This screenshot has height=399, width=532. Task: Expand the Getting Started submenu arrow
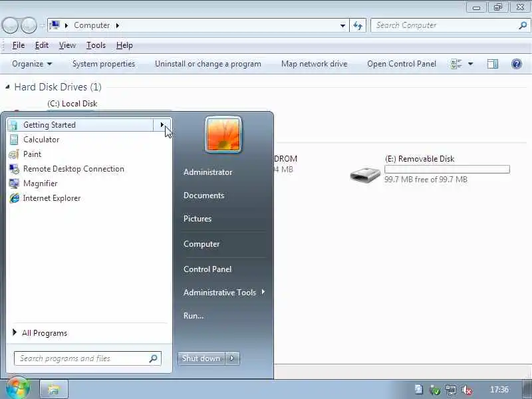[162, 125]
